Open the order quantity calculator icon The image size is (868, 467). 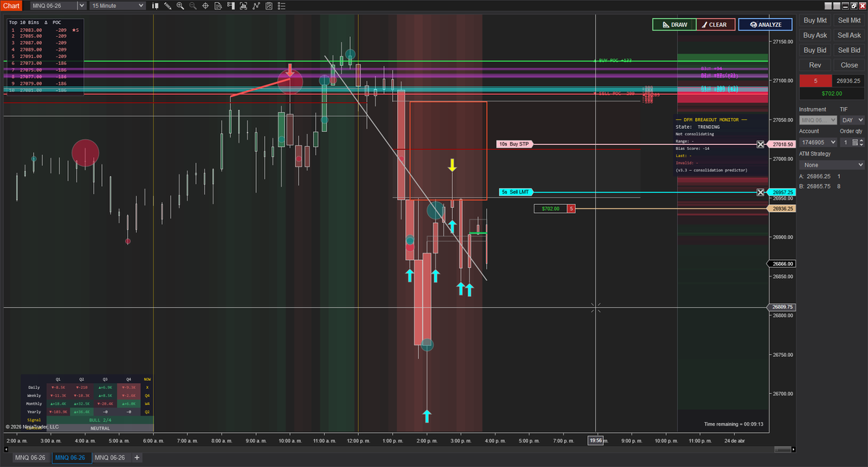coord(855,142)
